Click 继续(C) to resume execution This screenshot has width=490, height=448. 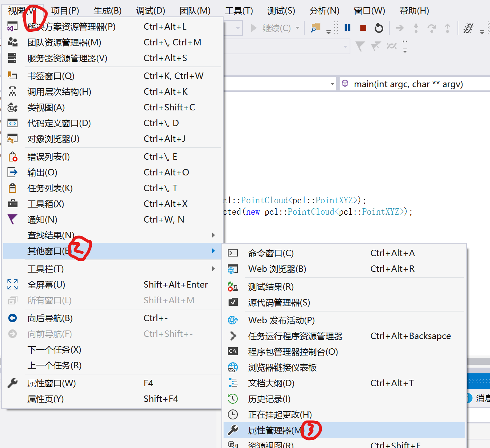tap(277, 28)
